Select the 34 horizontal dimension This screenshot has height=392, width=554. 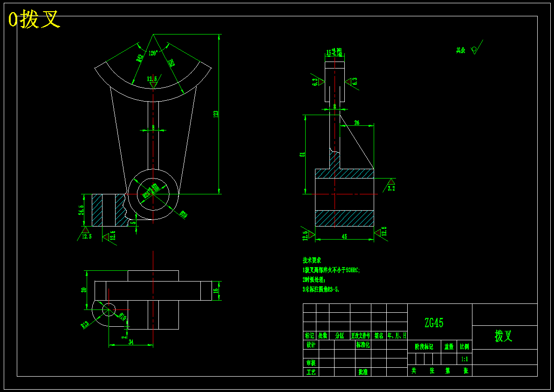tap(131, 342)
